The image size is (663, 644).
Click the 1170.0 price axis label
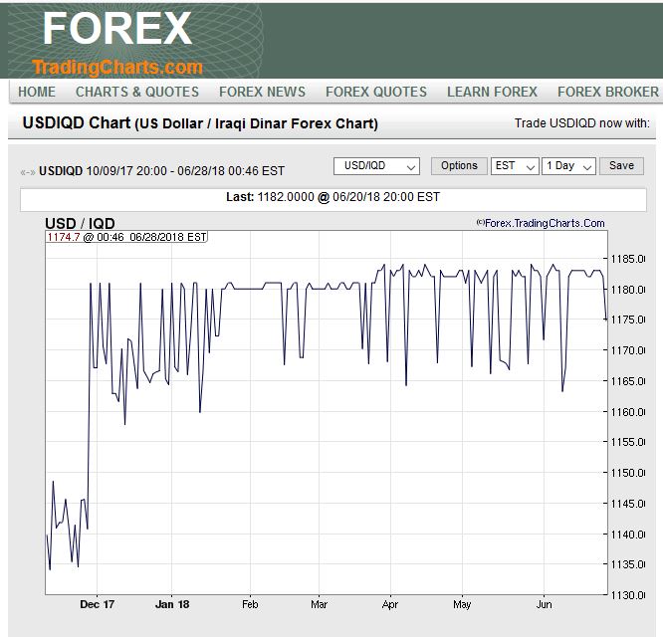[628, 350]
